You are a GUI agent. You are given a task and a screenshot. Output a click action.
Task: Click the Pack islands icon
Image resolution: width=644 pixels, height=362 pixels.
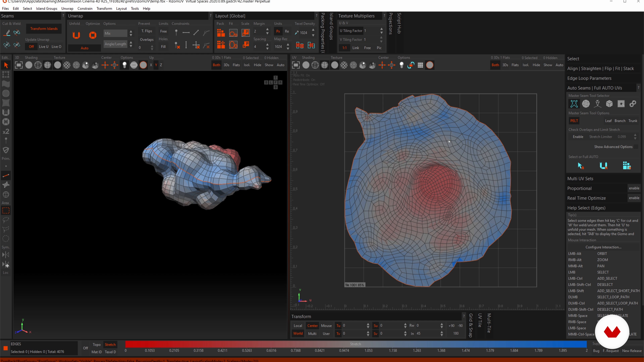(x=221, y=33)
